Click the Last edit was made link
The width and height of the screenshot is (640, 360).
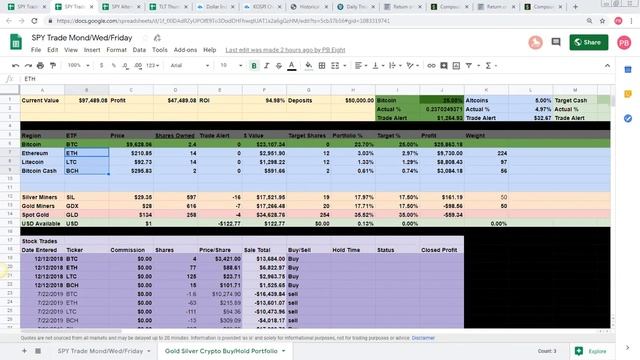click(x=285, y=50)
